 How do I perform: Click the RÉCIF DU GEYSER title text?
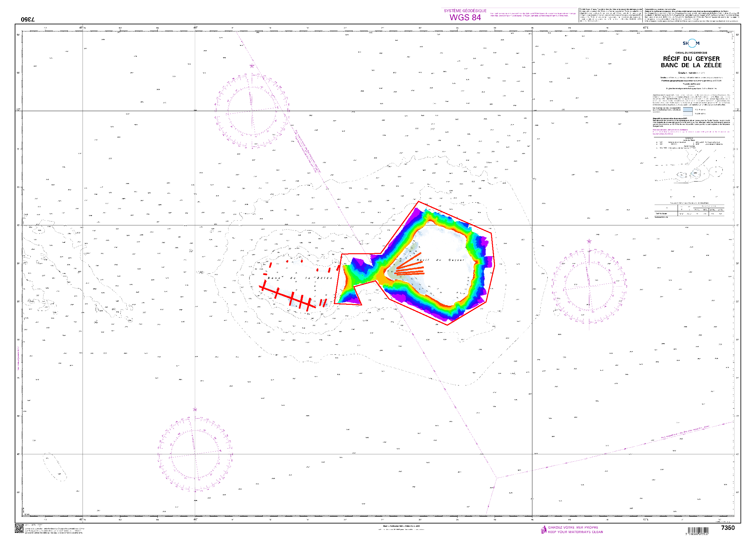click(x=691, y=59)
